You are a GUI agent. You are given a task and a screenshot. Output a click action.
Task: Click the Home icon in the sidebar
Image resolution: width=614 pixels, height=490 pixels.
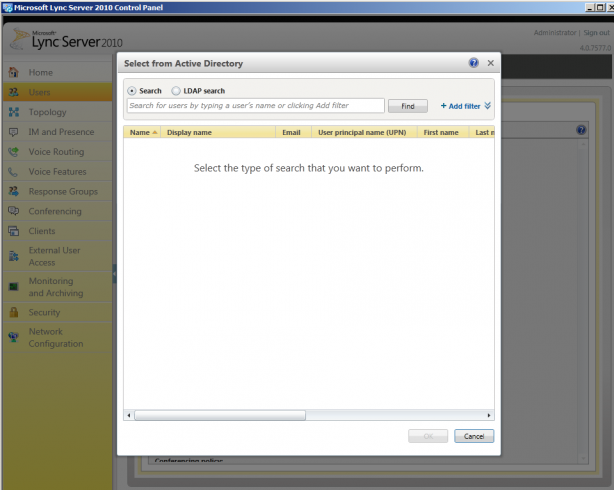pyautogui.click(x=14, y=72)
